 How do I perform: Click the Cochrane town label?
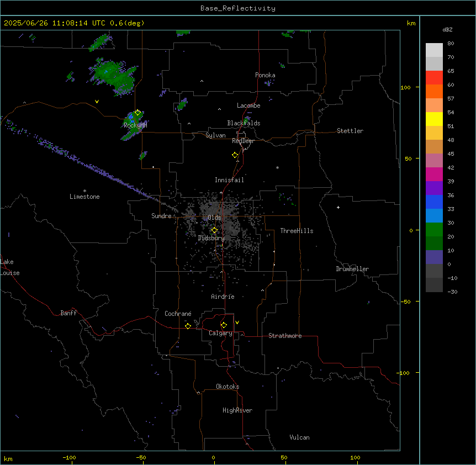178,314
